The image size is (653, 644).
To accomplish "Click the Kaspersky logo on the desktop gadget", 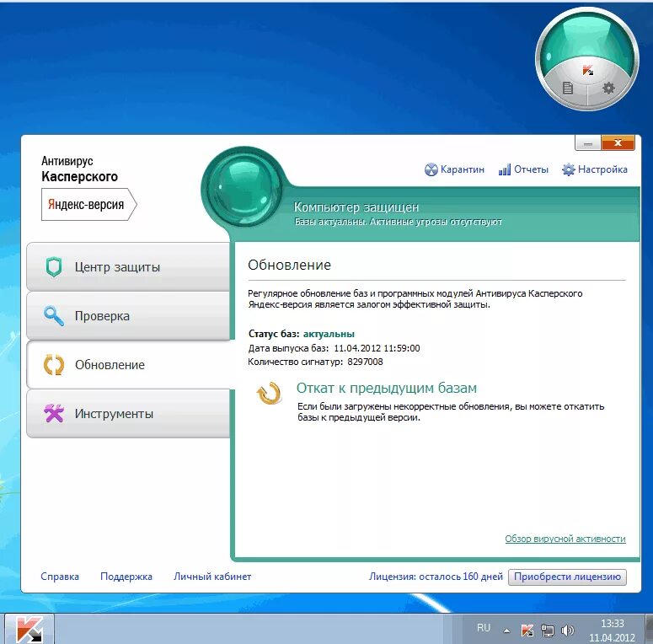I will click(x=588, y=71).
